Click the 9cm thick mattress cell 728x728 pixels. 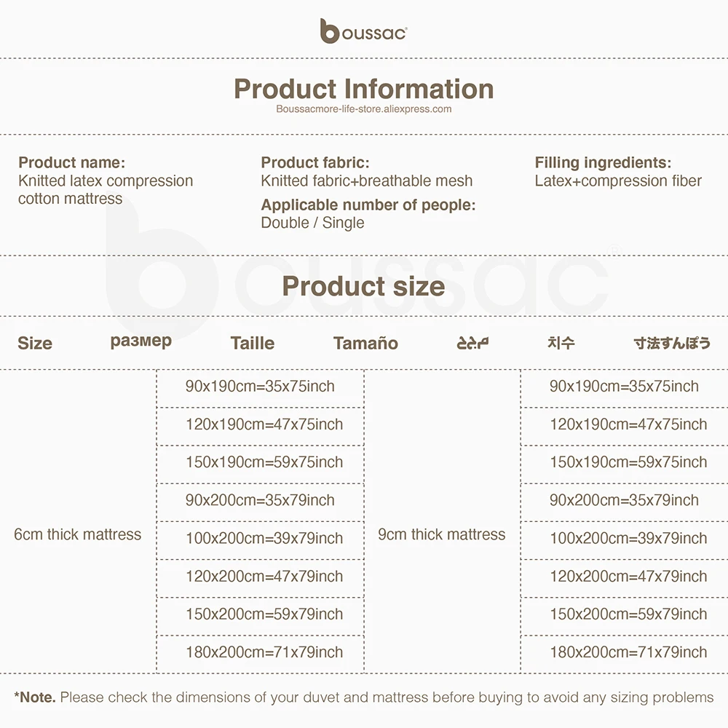tap(441, 534)
